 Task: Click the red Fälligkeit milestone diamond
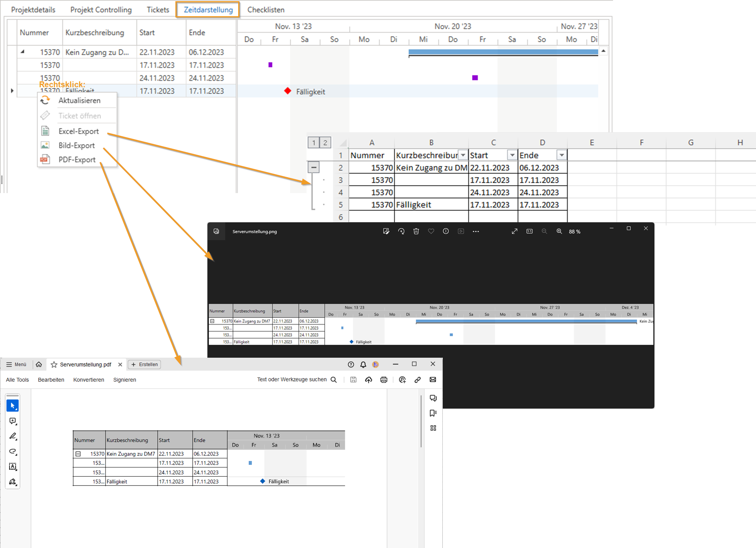click(x=288, y=91)
